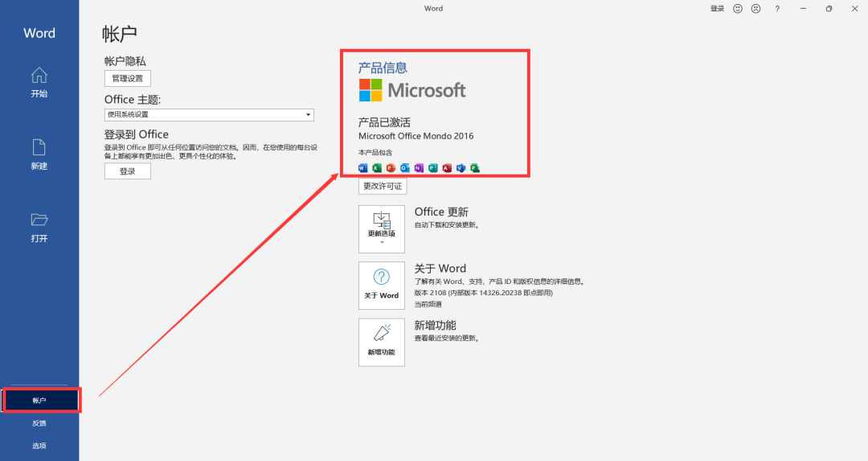Viewport: 868px width, 461px height.
Task: Click the '帐户隐私' heading
Action: point(125,61)
